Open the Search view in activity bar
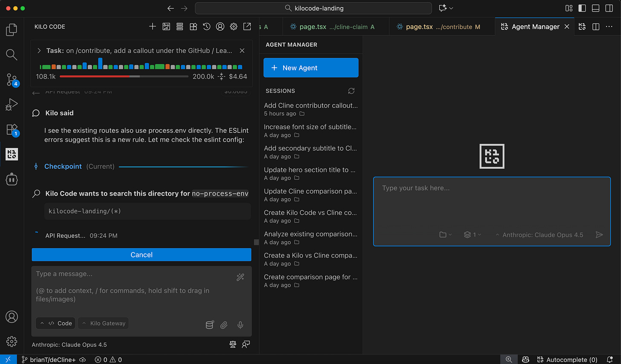621x364 pixels. click(12, 55)
